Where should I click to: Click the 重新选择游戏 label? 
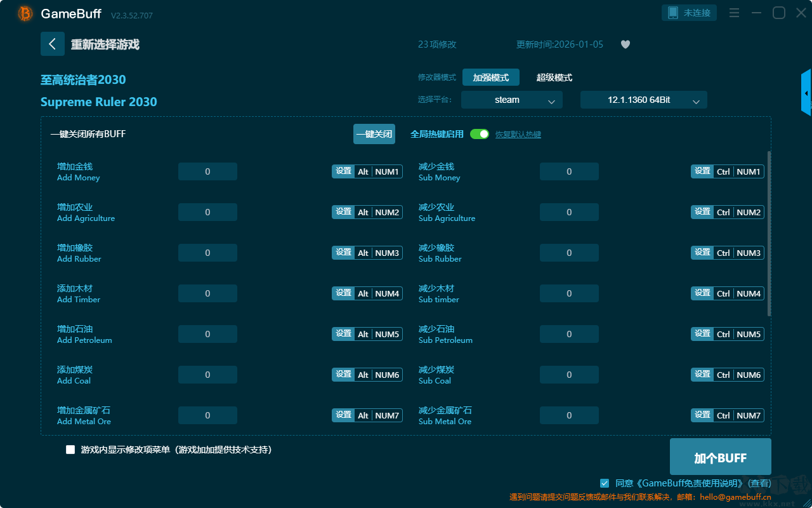pos(105,44)
